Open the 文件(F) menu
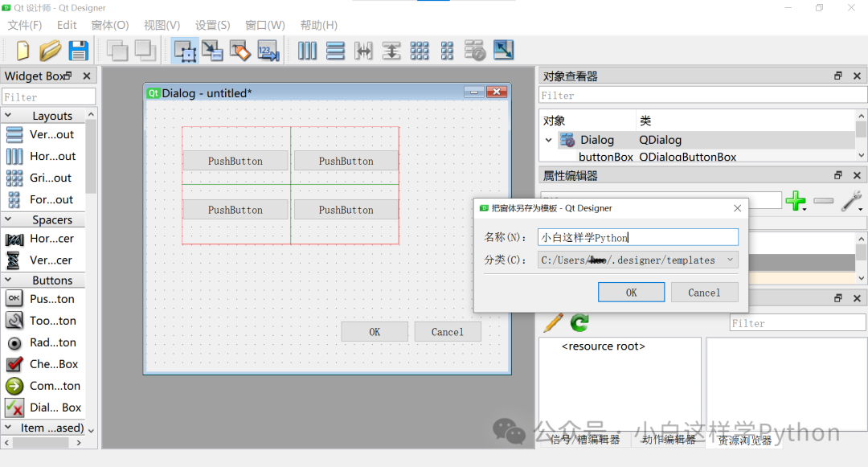 point(25,25)
